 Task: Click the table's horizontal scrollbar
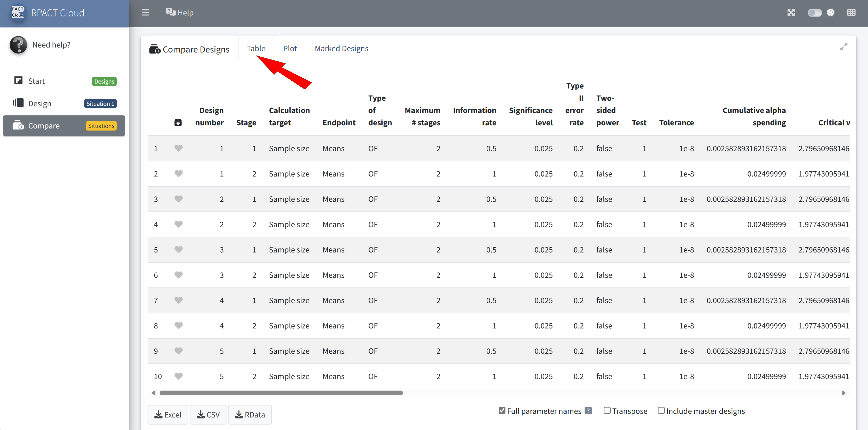coord(281,393)
